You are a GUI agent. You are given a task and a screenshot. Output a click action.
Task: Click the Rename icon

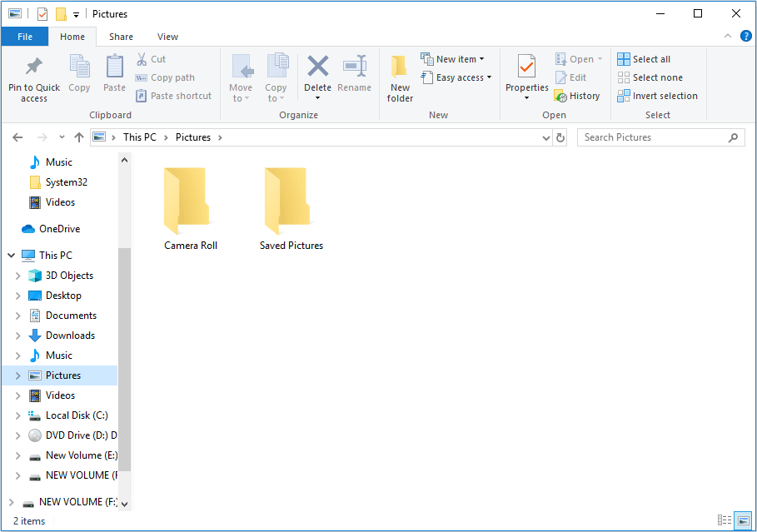tap(355, 67)
